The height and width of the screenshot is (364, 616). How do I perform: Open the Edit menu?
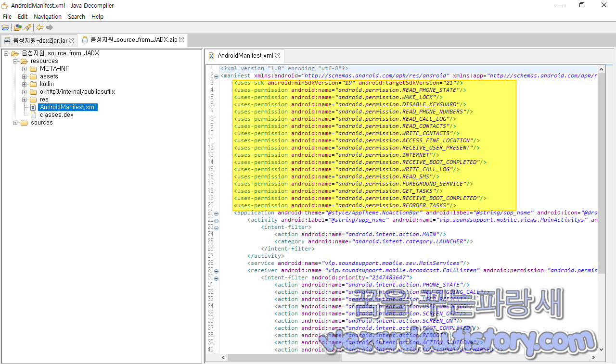point(23,16)
